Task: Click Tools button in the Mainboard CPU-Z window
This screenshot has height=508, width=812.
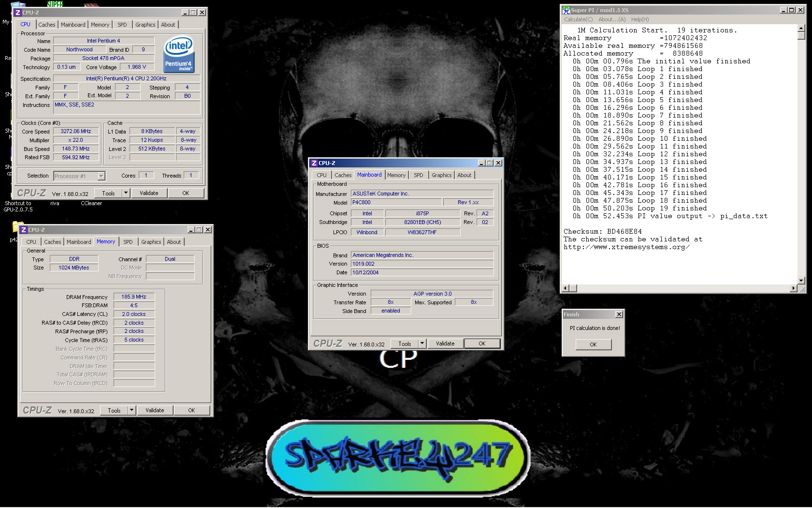Action: coord(405,344)
